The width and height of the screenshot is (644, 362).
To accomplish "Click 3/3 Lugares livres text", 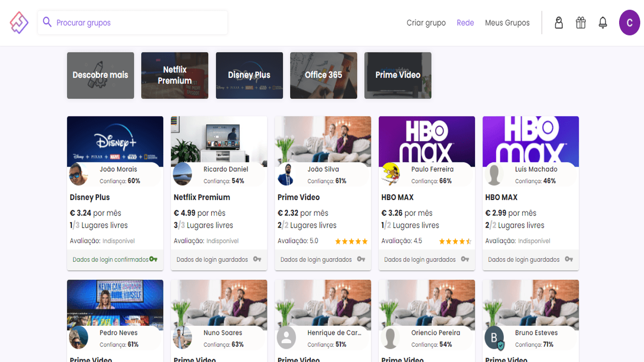I will pos(203,225).
